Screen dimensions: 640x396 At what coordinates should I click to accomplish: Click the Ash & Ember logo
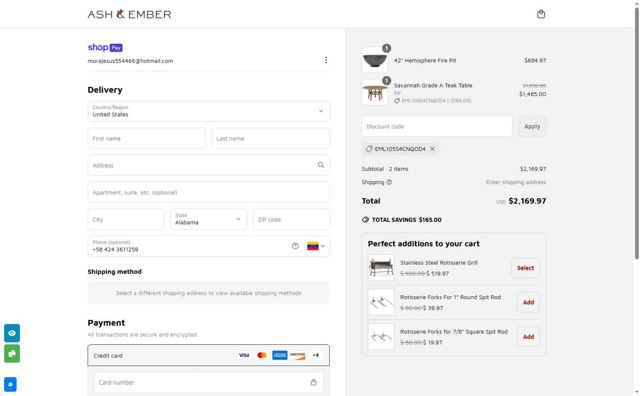pyautogui.click(x=129, y=14)
